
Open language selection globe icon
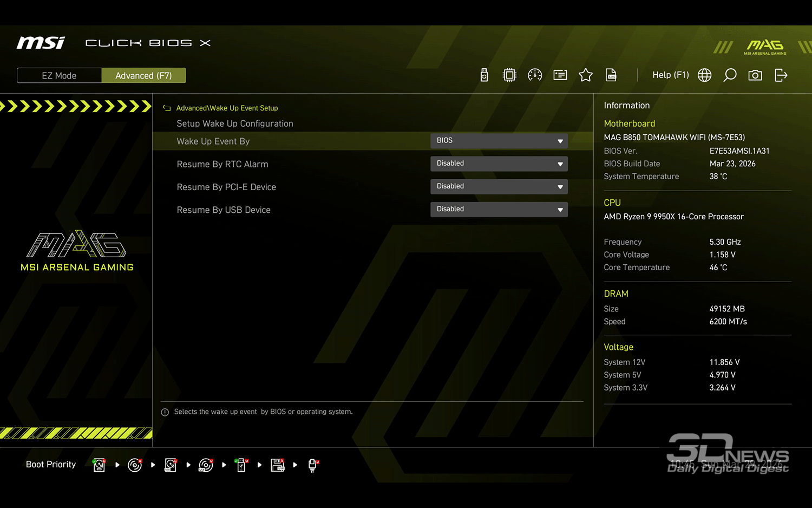tap(704, 75)
